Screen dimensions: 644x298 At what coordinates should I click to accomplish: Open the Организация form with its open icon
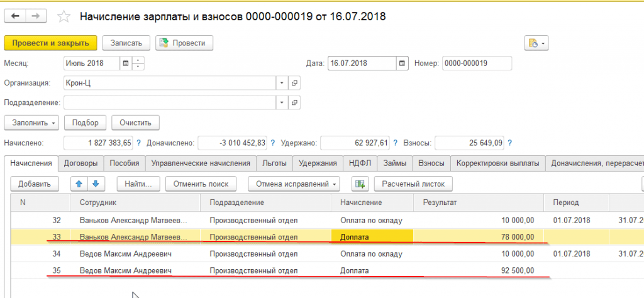click(294, 83)
